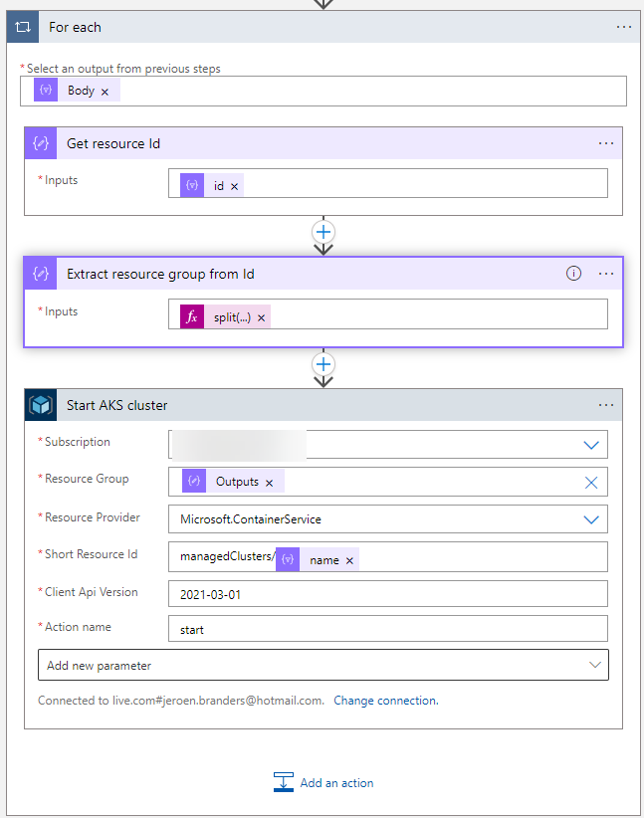Clear the Resource Group field value
Viewport: 644px width, 818px height.
pyautogui.click(x=591, y=482)
